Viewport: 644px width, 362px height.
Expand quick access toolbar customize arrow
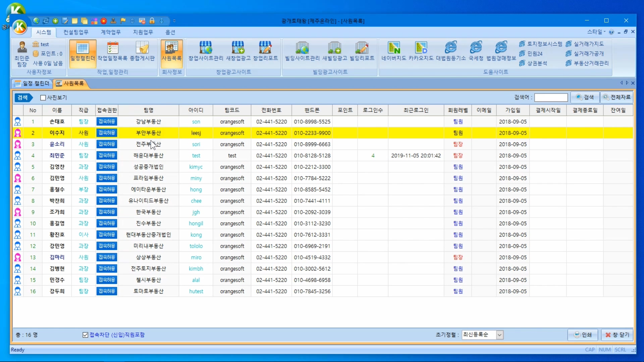click(x=174, y=21)
